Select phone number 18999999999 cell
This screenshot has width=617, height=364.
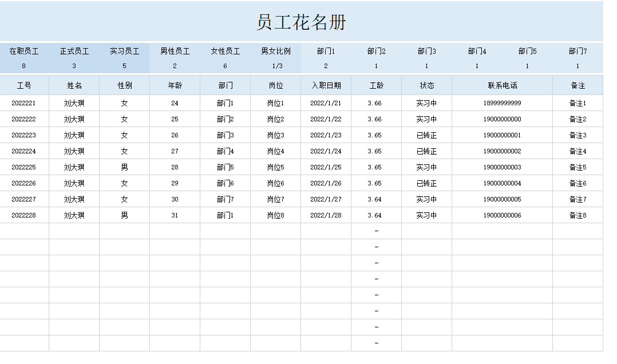(x=502, y=104)
